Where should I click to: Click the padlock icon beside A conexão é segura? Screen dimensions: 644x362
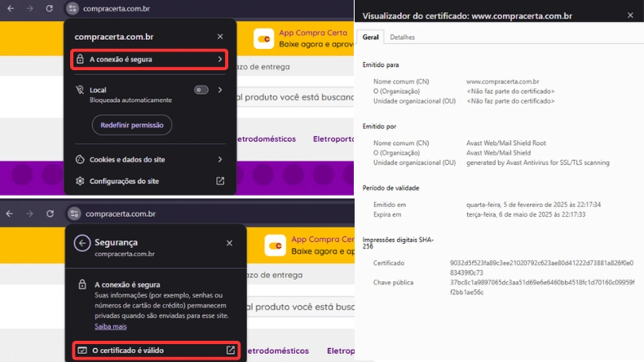(x=80, y=60)
